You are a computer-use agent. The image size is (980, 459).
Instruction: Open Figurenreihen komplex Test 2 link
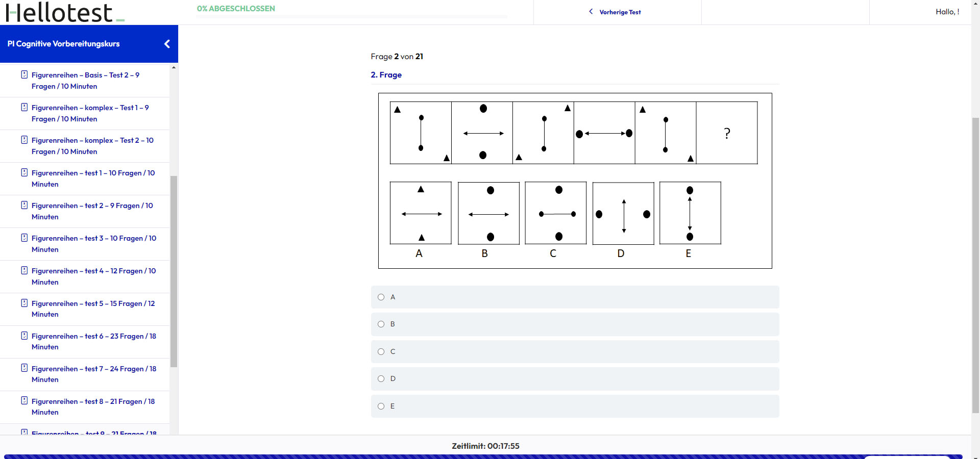point(92,146)
